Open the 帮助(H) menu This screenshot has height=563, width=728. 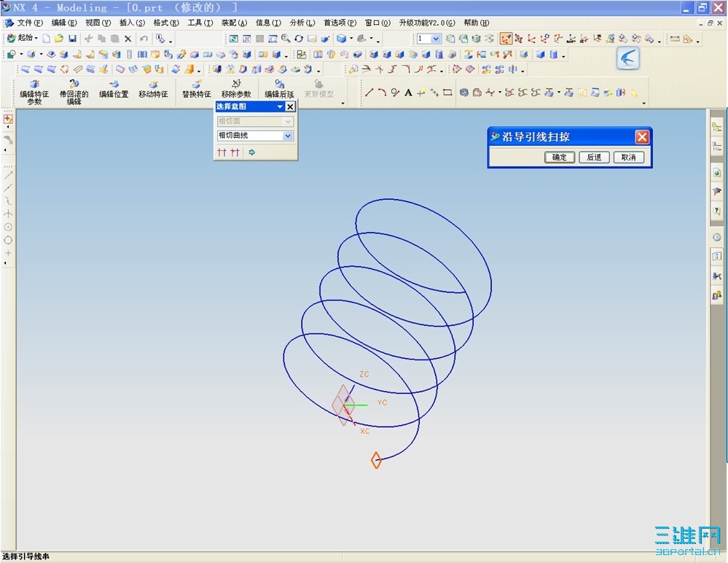click(477, 23)
